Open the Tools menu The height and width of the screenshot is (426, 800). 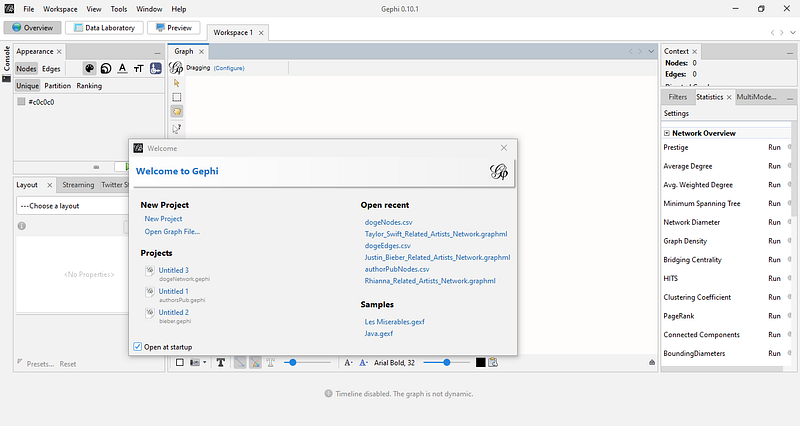pyautogui.click(x=119, y=9)
